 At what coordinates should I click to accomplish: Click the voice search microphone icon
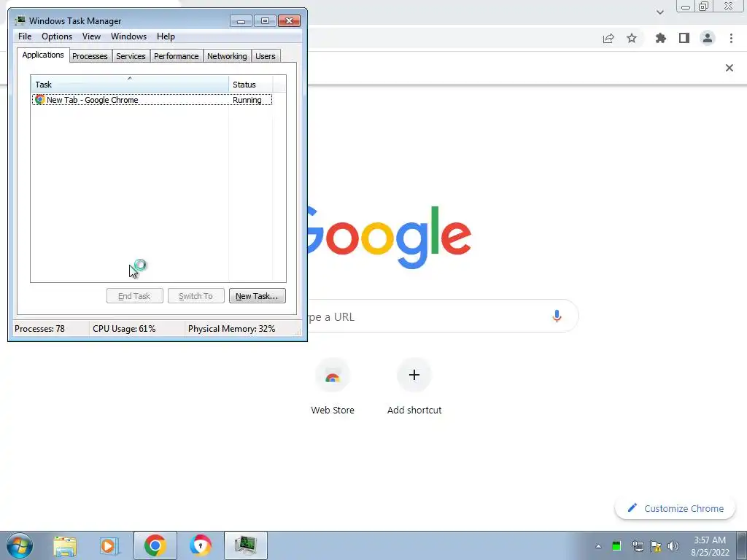pos(557,316)
